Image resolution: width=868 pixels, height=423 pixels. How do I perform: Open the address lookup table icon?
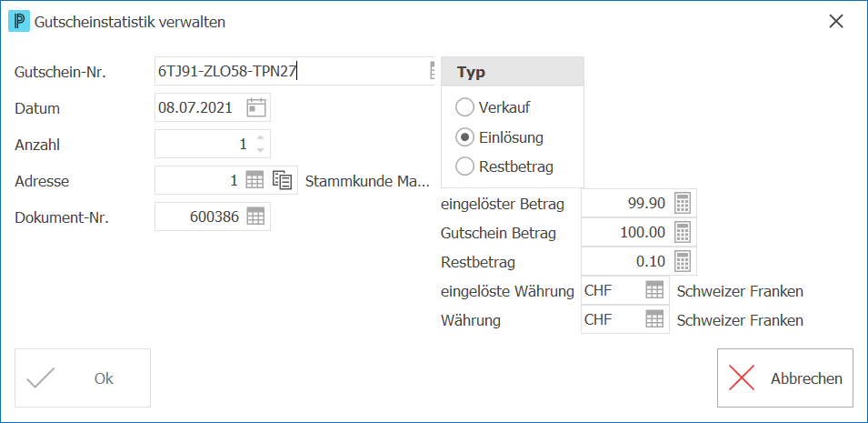pyautogui.click(x=254, y=180)
